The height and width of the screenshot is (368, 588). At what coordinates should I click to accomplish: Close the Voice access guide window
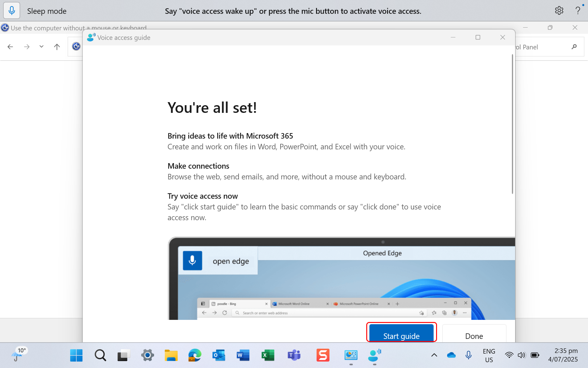[x=503, y=37]
